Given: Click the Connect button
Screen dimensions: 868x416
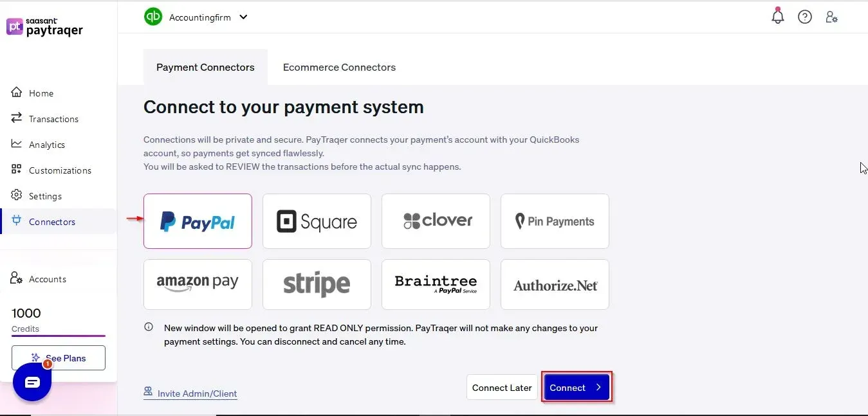Looking at the screenshot, I should tap(577, 387).
